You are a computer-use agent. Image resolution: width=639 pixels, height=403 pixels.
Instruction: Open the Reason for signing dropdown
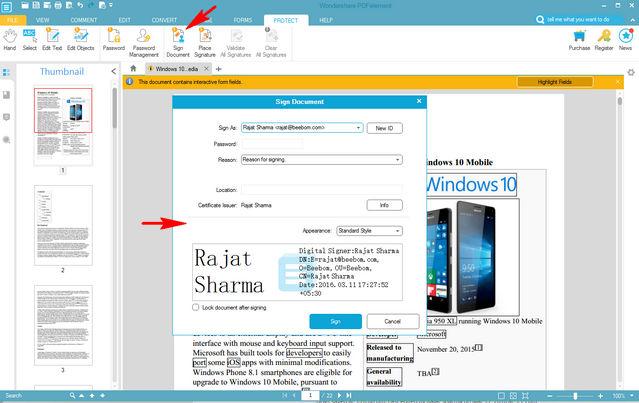coord(397,160)
